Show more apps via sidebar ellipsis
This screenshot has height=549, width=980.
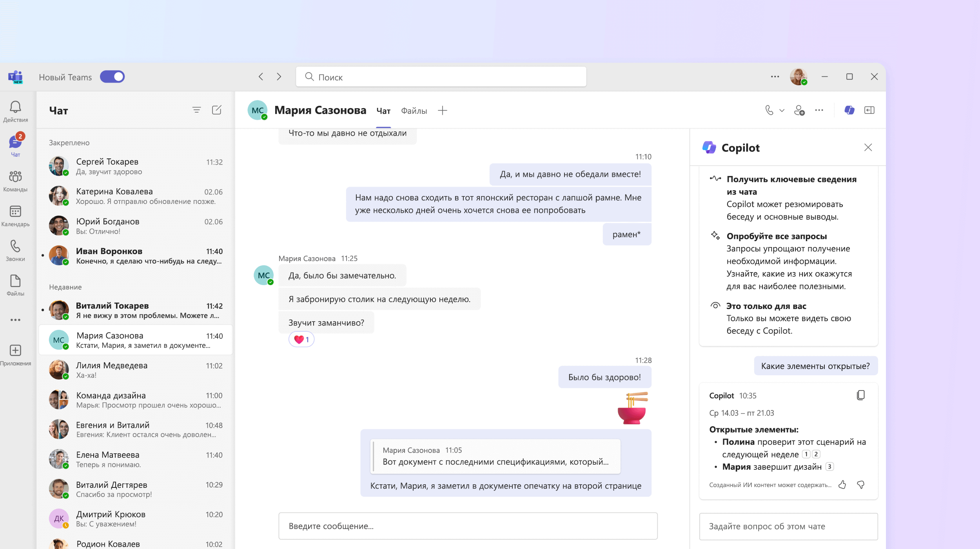(x=15, y=320)
